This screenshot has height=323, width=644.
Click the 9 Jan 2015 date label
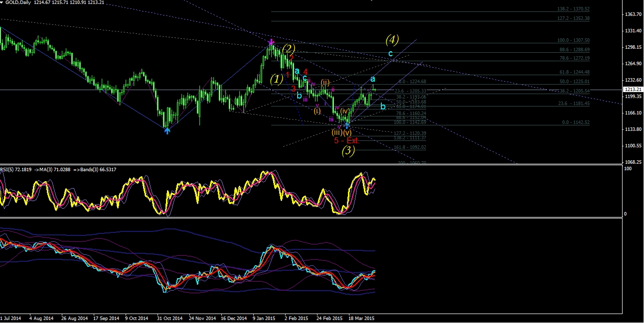[x=264, y=318]
